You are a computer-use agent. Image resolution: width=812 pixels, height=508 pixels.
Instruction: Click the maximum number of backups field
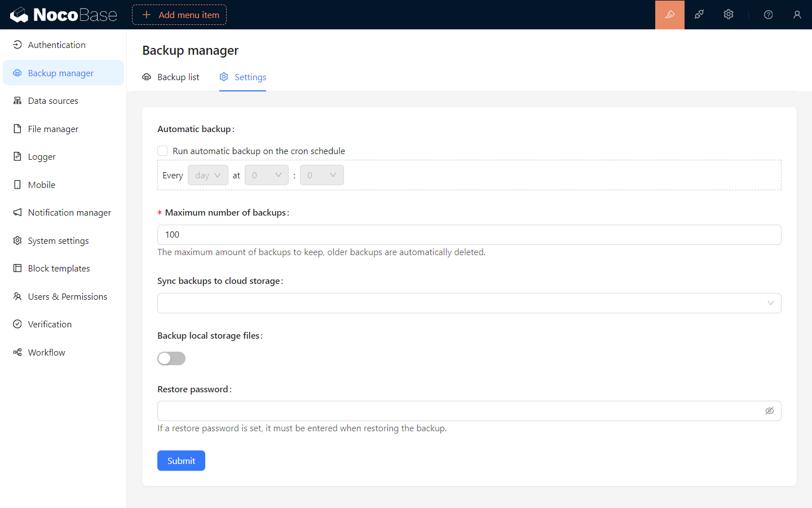pos(469,235)
